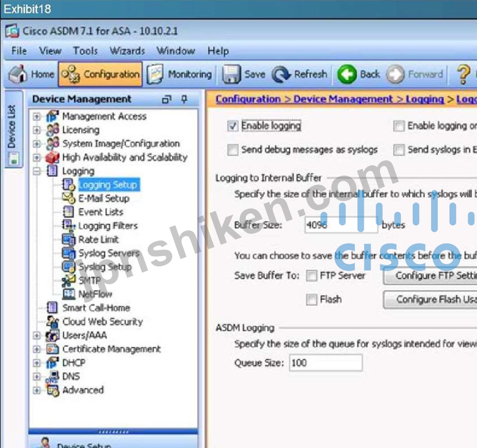This screenshot has width=477, height=448.
Task: Click the E-Mail Setup envelope icon
Action: (68, 198)
